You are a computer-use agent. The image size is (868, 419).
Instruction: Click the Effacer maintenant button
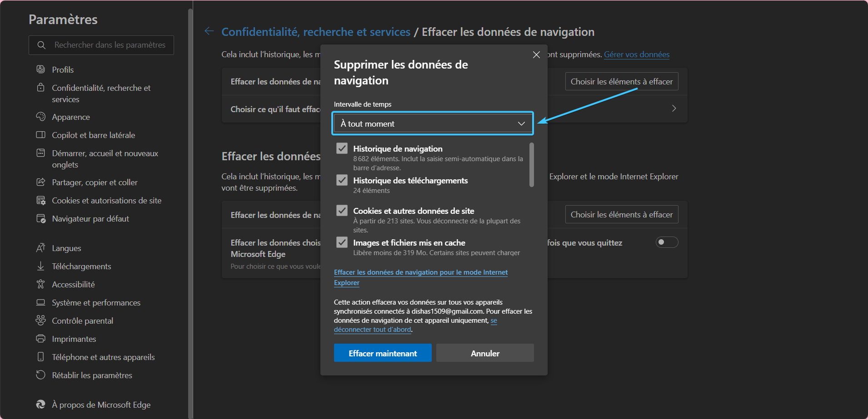click(x=383, y=353)
